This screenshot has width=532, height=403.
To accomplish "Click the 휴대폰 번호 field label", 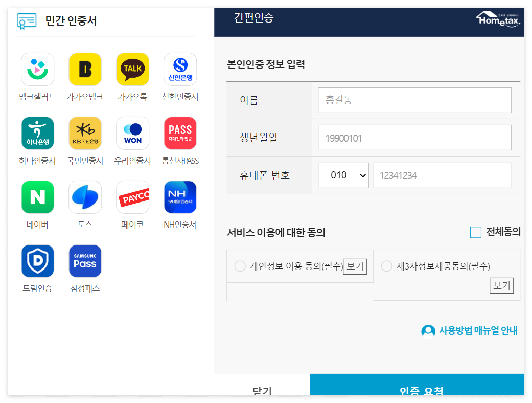I will (x=265, y=175).
